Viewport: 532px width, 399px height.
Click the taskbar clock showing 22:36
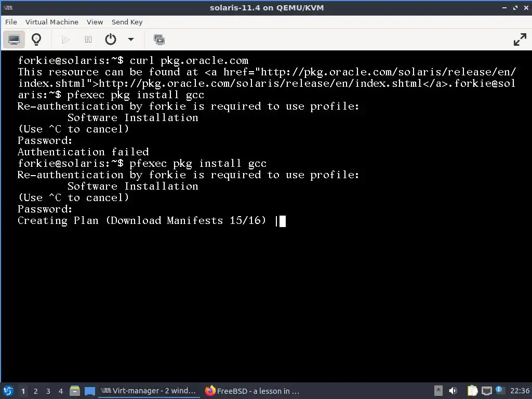520,391
